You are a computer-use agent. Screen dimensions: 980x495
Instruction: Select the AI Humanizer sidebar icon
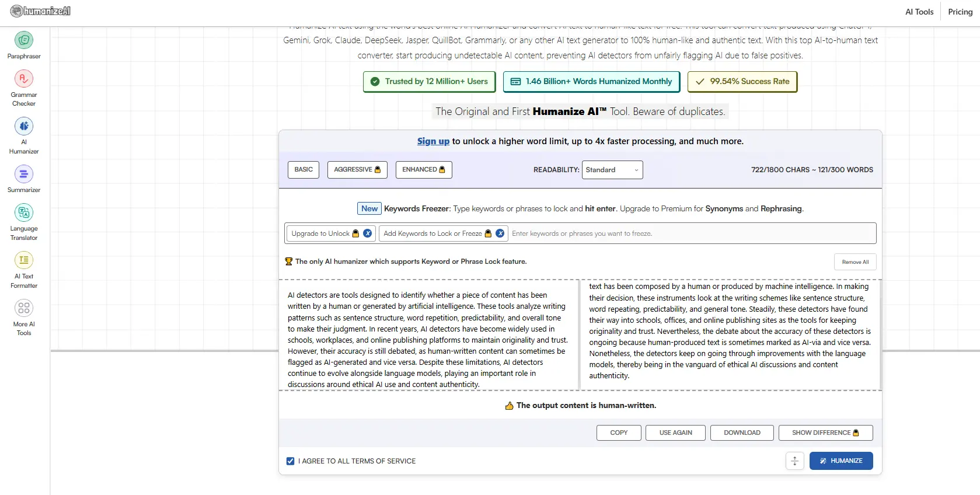coord(24,126)
